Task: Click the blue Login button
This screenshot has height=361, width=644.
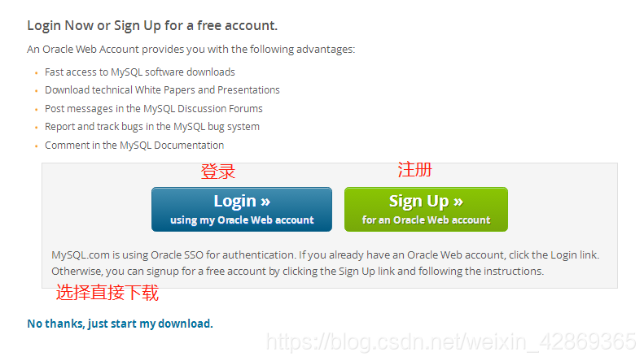Action: pos(242,209)
